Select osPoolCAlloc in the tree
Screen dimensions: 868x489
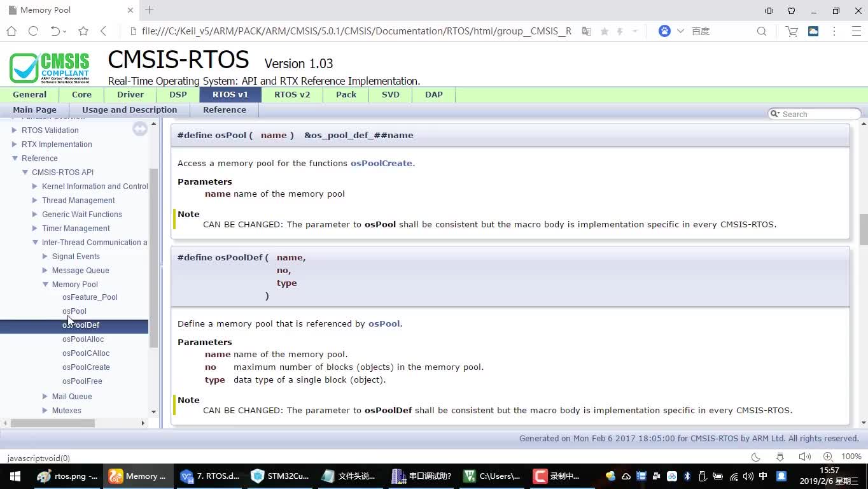[86, 353]
